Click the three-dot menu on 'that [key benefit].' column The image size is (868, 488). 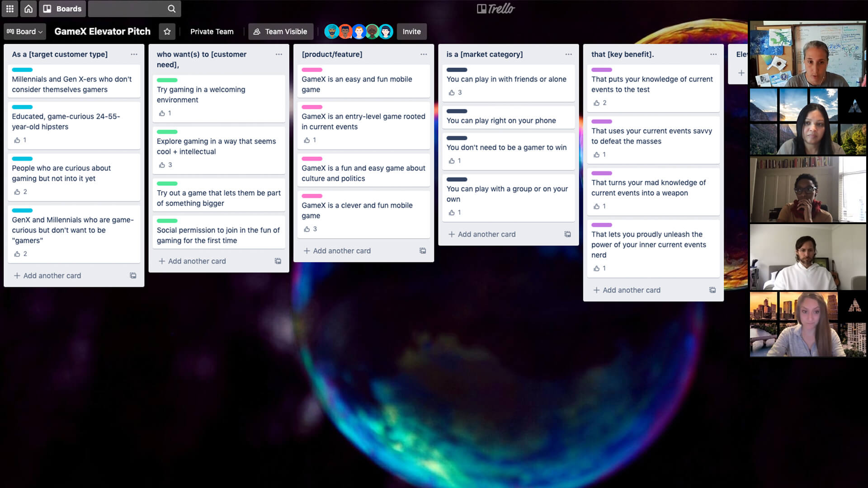pyautogui.click(x=713, y=54)
